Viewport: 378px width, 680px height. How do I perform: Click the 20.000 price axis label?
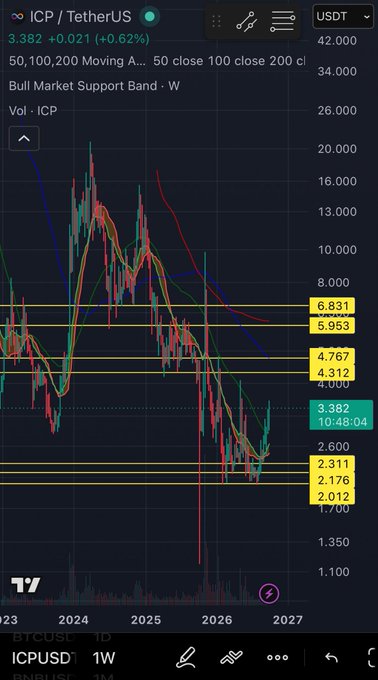[x=337, y=149]
